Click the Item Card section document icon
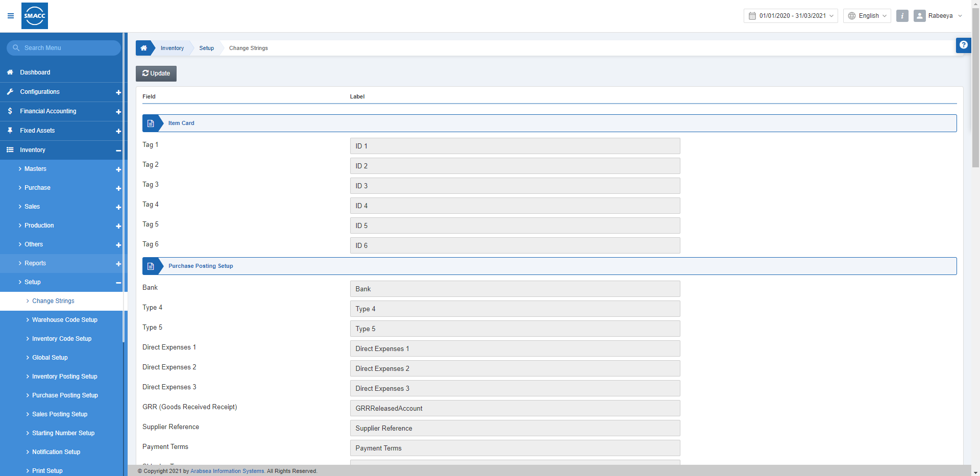 click(151, 123)
